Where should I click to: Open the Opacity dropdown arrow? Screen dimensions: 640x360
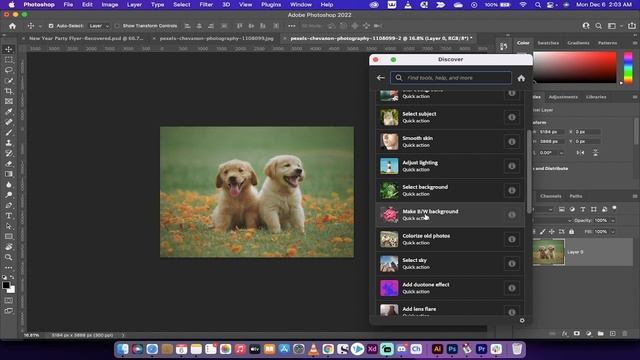click(612, 220)
